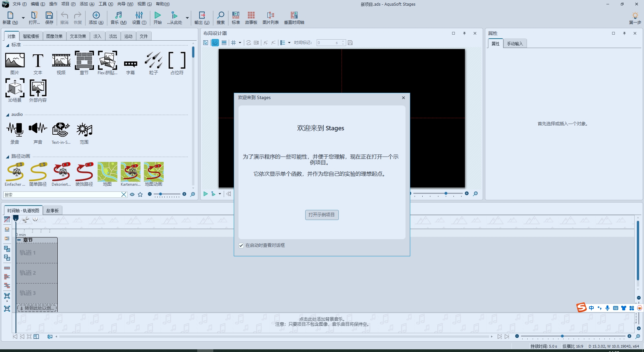Screen dimensions: 644x352
Task: Select the 图片 (image) object icon
Action: [15, 61]
